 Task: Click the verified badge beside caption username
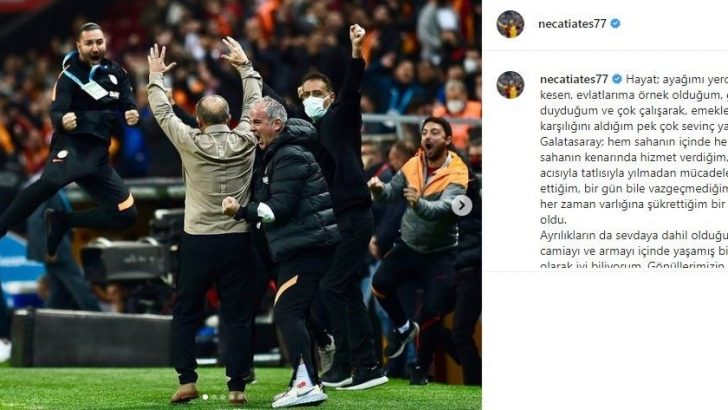[617, 79]
